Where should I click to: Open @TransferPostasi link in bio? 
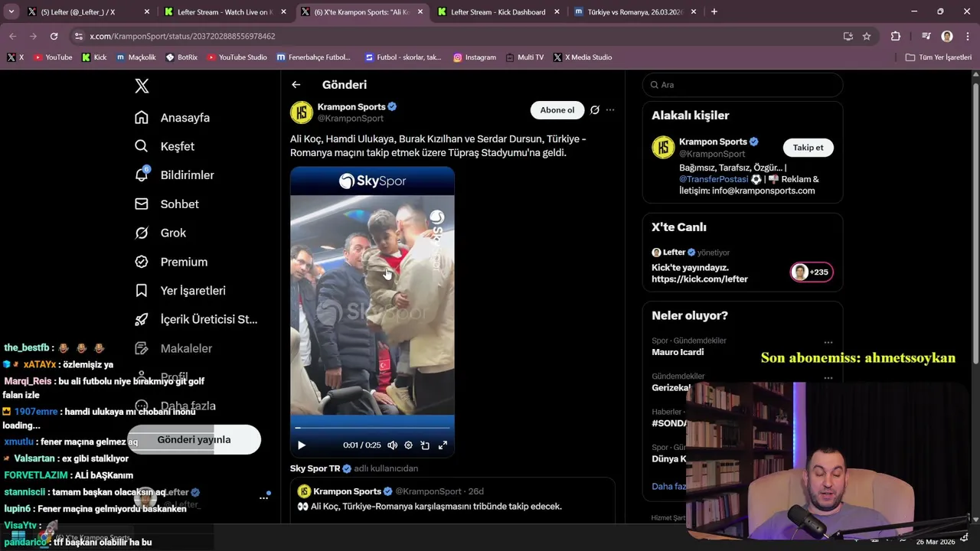(x=714, y=179)
